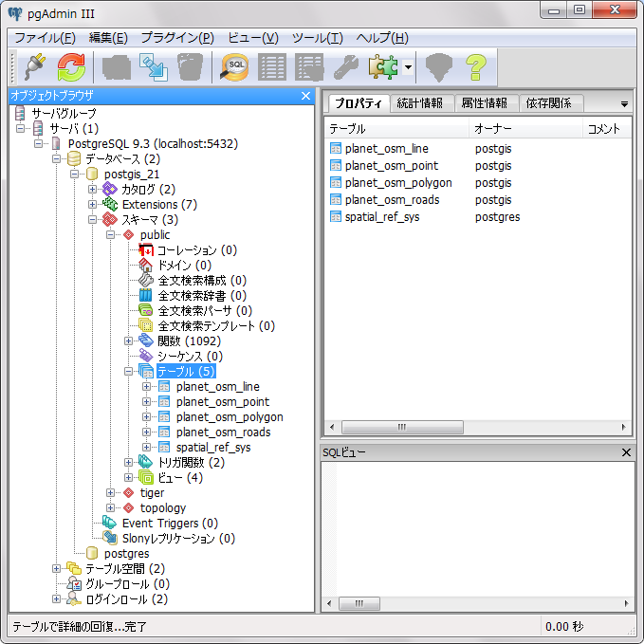Click the drop object trash icon
Image resolution: width=644 pixels, height=644 pixels.
coord(190,67)
